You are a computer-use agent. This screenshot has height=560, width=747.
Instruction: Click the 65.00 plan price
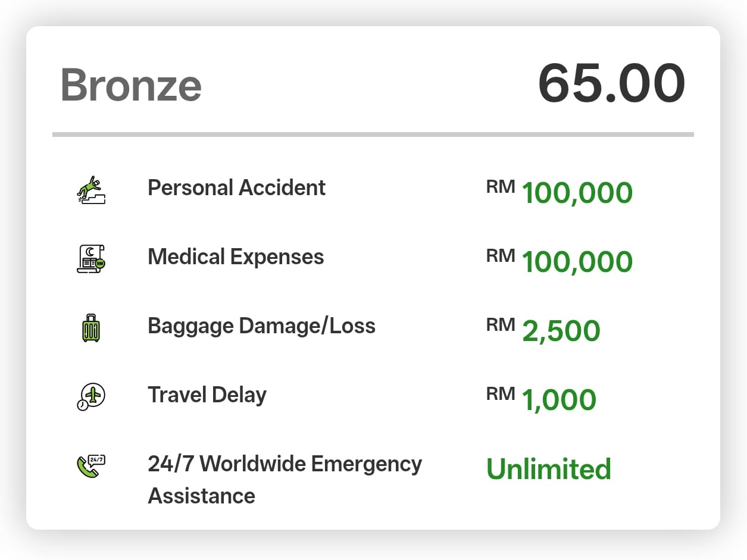(x=611, y=83)
